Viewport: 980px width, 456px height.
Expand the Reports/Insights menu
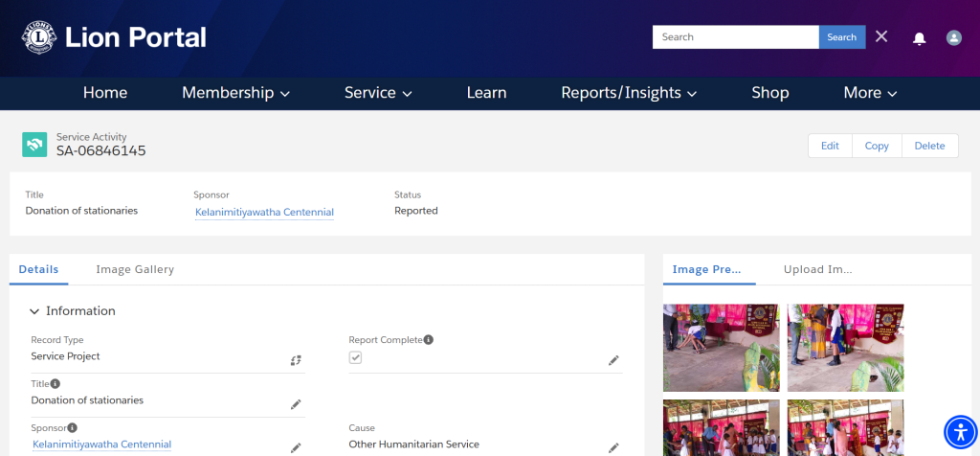point(629,93)
